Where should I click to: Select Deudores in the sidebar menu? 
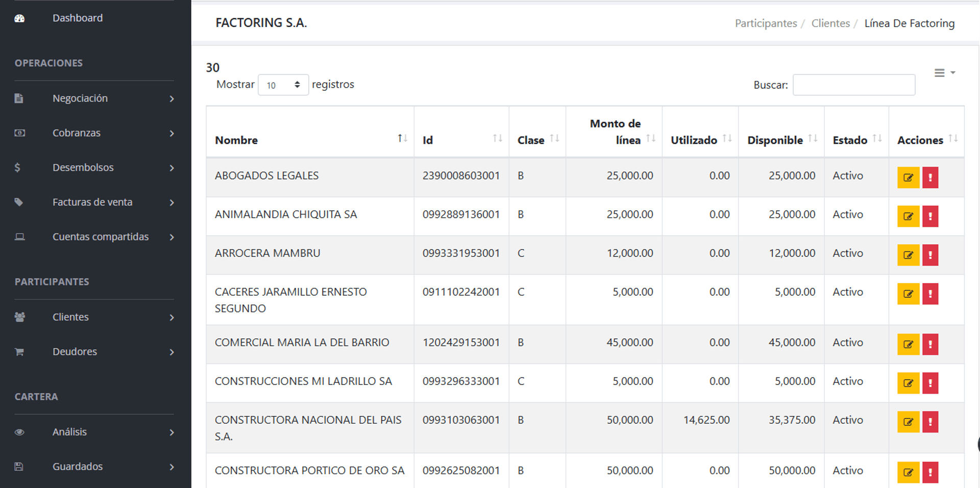pyautogui.click(x=75, y=352)
